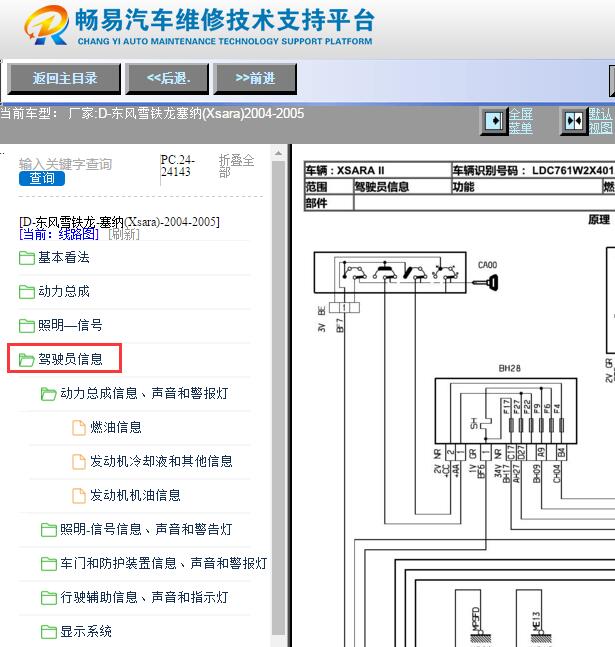Expand 行驶辅助信息、声音和指示灯 folder

144,597
